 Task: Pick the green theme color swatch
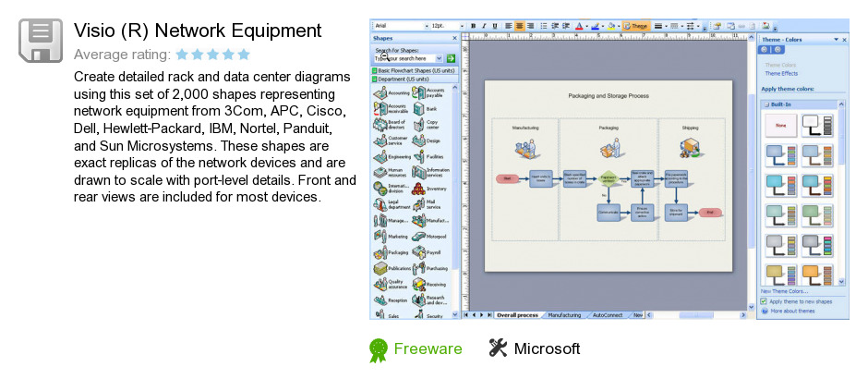817,215
